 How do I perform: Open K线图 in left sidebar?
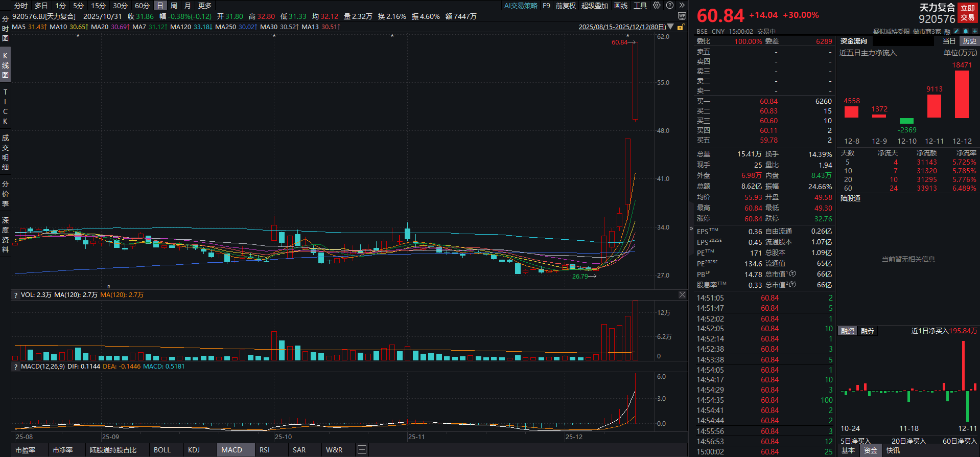5,65
